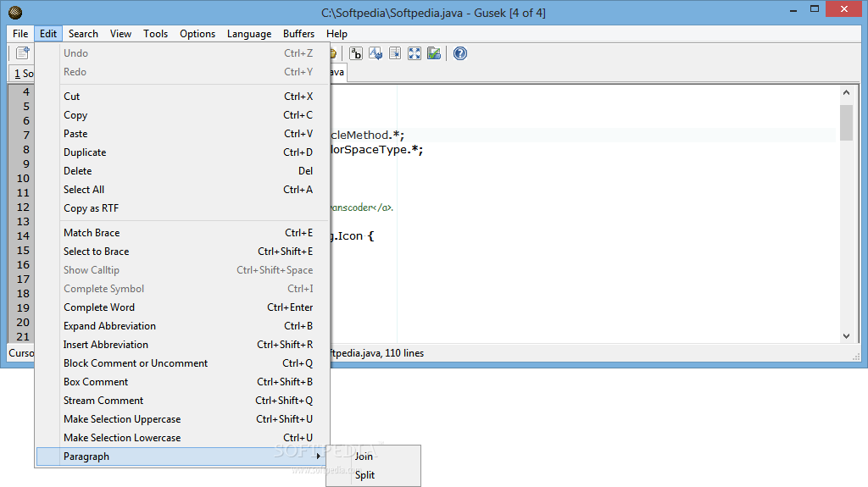Select Expand Abbreviation entry

183,327
